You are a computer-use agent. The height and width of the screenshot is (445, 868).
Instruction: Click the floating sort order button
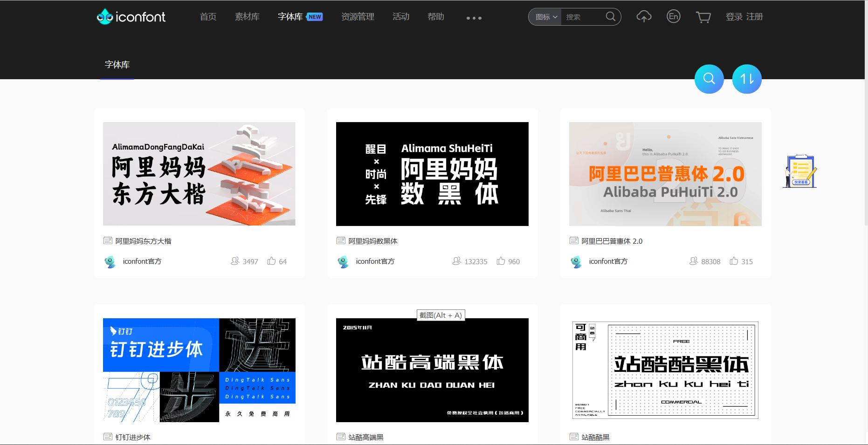tap(747, 79)
